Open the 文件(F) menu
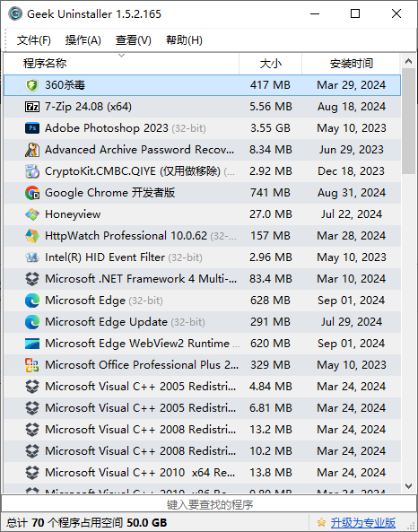The image size is (418, 532). 34,40
